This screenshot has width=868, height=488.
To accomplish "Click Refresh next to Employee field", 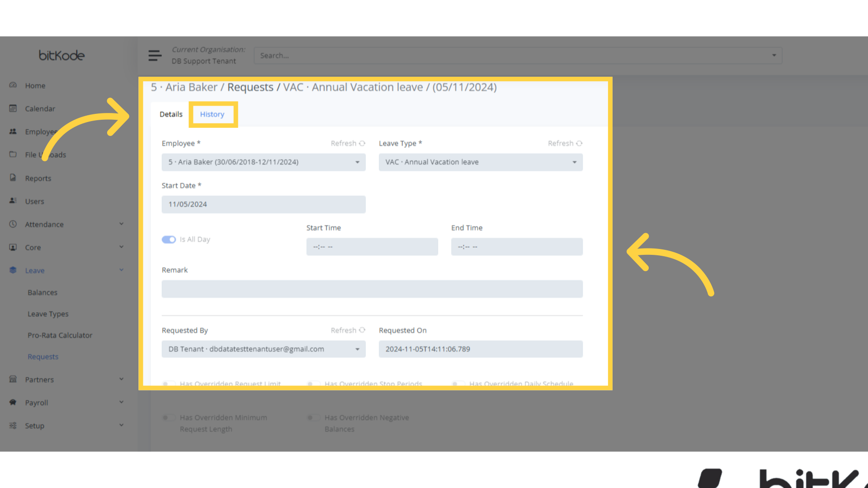I will coord(348,143).
